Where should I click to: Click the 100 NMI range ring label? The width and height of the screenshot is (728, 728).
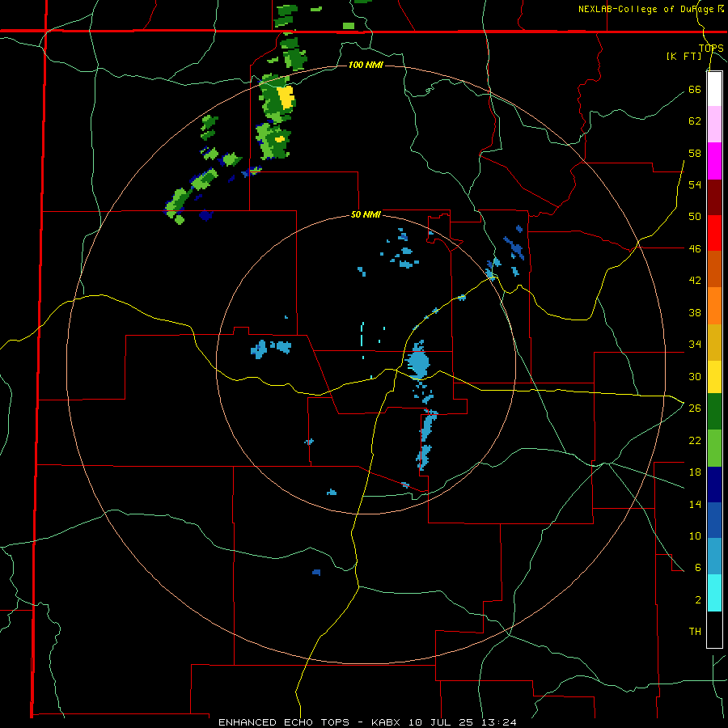[366, 65]
